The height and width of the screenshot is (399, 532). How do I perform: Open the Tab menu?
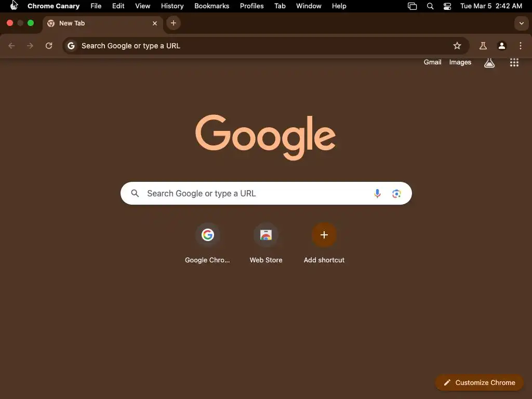tap(280, 6)
